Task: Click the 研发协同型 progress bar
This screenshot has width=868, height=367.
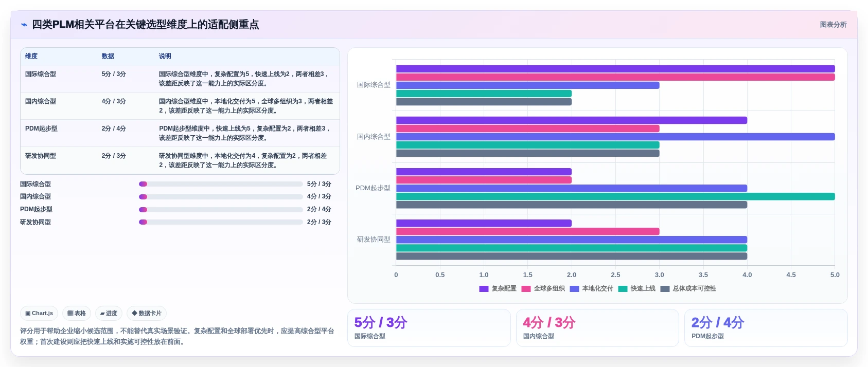Action: 221,222
